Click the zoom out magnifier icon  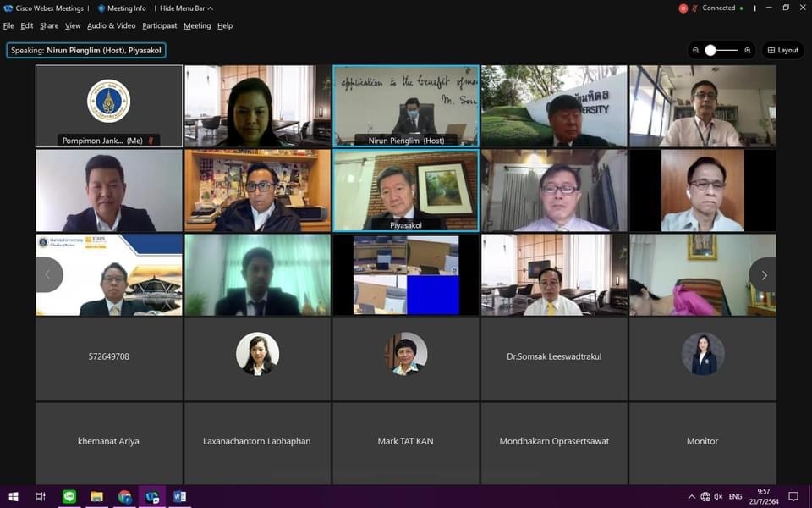(696, 51)
